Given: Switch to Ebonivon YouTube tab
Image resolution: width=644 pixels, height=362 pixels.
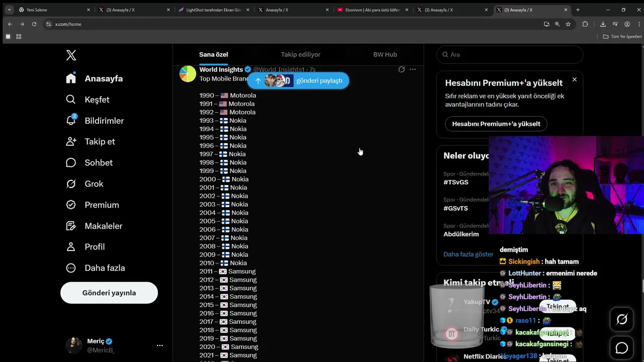Looking at the screenshot, I should [373, 10].
